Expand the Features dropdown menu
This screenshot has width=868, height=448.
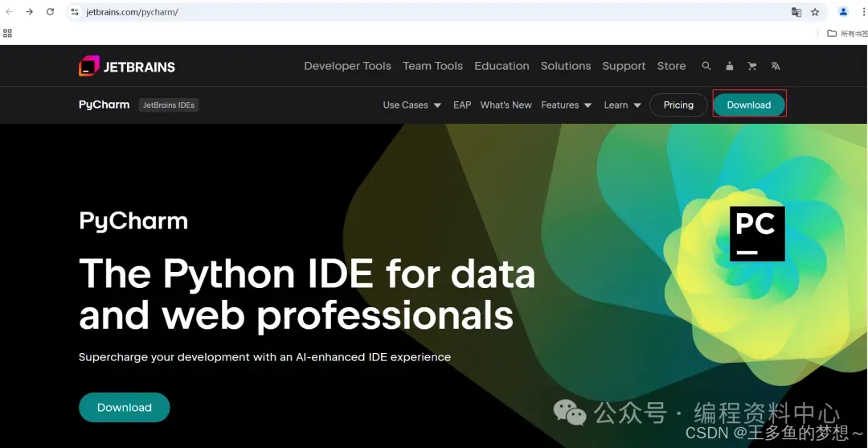pyautogui.click(x=567, y=105)
